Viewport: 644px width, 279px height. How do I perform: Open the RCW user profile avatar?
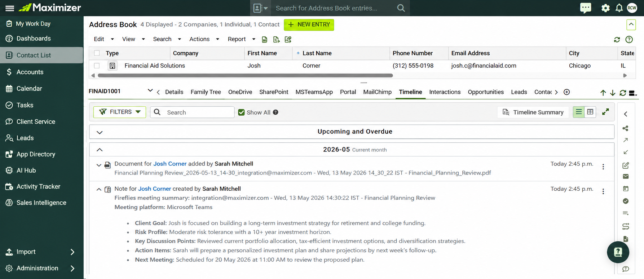[x=632, y=8]
